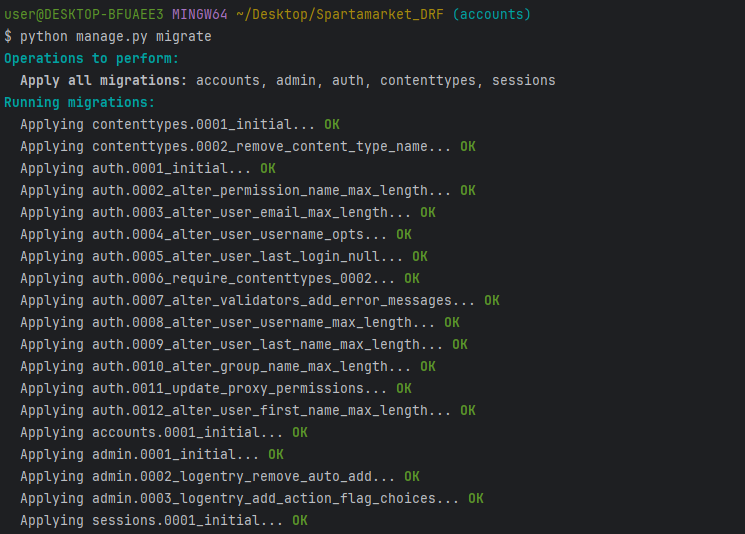This screenshot has height=534, width=745.
Task: Click the auth.0002_alter_permission_name_max_length line
Action: click(248, 191)
